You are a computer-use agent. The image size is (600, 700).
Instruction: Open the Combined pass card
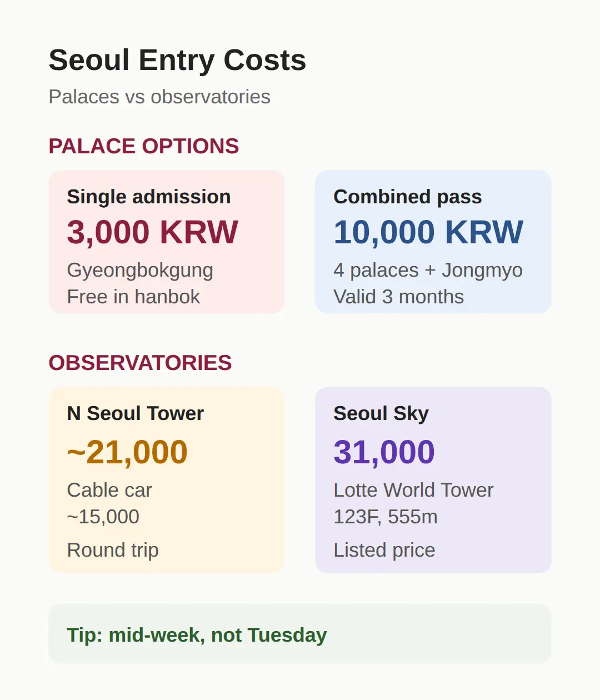click(433, 242)
